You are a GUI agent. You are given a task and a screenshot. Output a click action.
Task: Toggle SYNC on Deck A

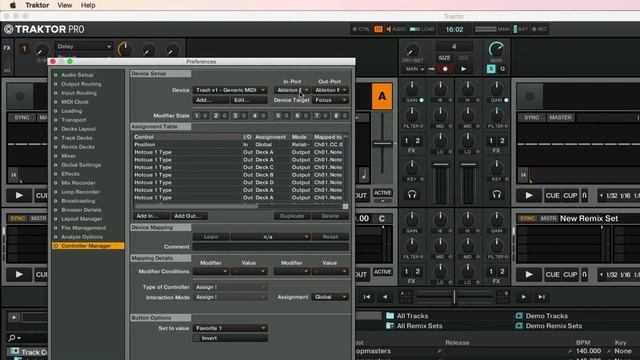pyautogui.click(x=22, y=118)
